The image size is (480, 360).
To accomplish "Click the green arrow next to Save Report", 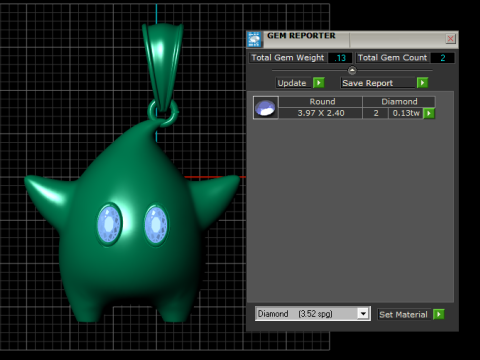I will coord(422,83).
